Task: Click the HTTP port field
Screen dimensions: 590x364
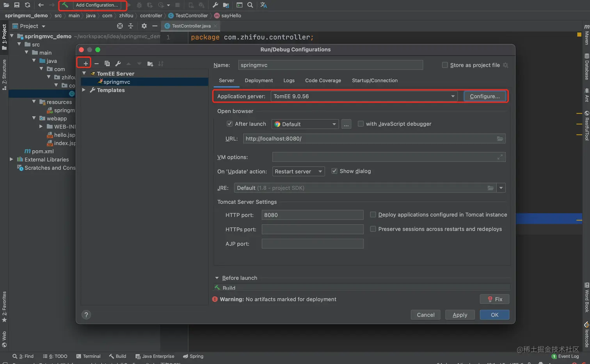Action: [313, 215]
